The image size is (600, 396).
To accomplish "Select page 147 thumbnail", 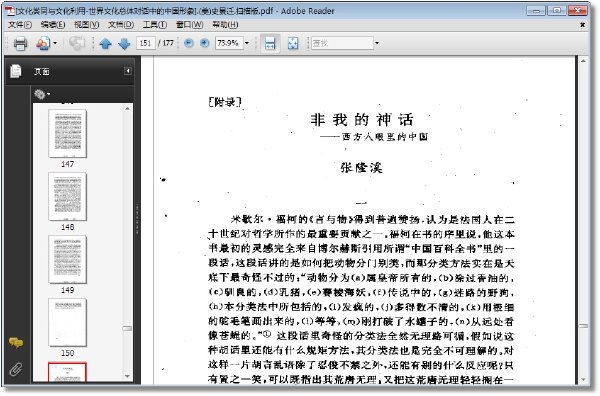I will tap(67, 134).
